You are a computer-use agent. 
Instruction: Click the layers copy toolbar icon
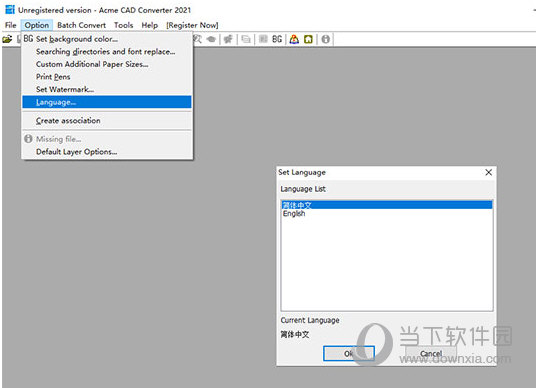[x=246, y=39]
